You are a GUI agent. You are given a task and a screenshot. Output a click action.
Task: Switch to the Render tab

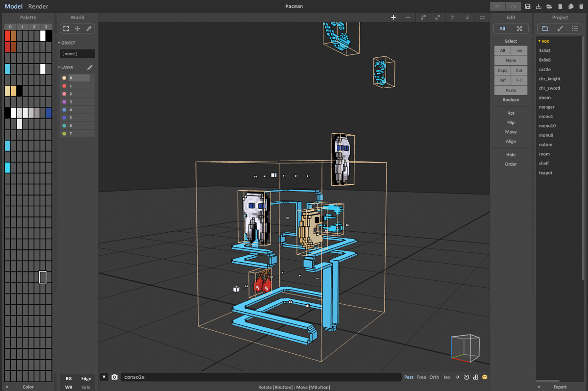pyautogui.click(x=38, y=6)
